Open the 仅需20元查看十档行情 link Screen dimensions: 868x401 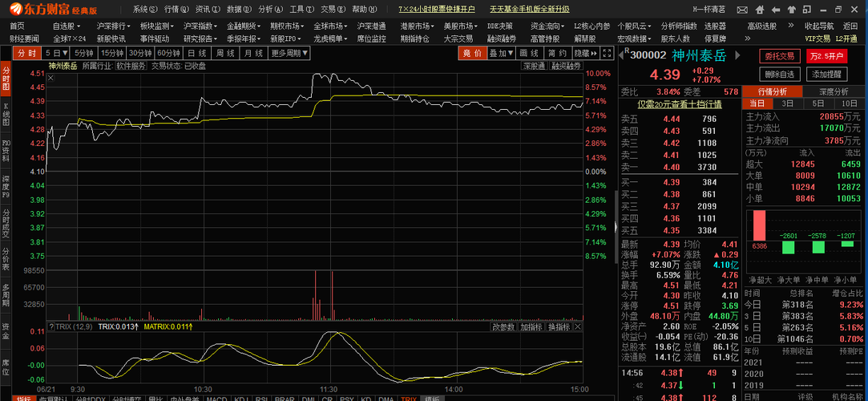(x=679, y=104)
